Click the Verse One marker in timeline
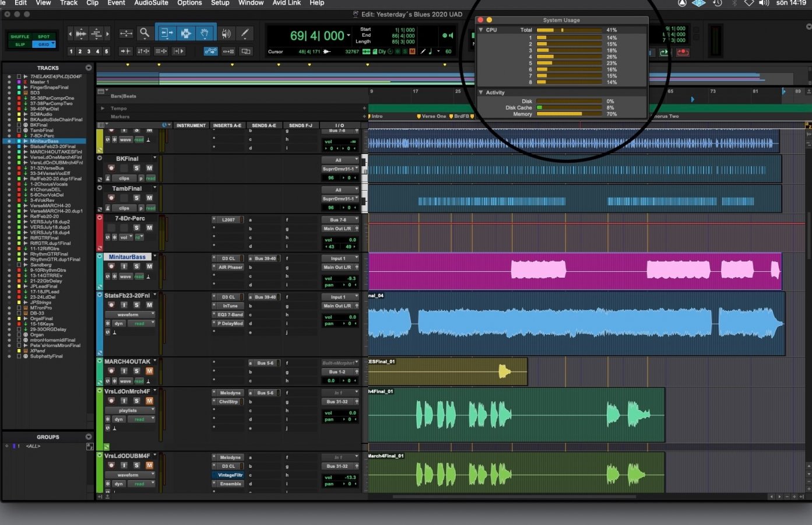 coord(433,116)
